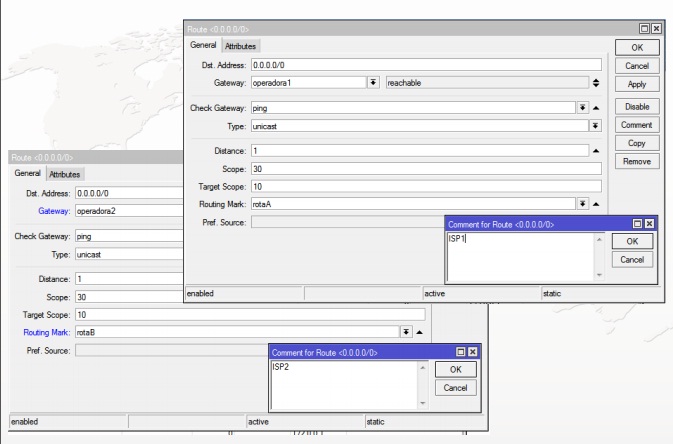
Task: Open the rotaA Routing Mark dropdown
Action: pyautogui.click(x=581, y=204)
